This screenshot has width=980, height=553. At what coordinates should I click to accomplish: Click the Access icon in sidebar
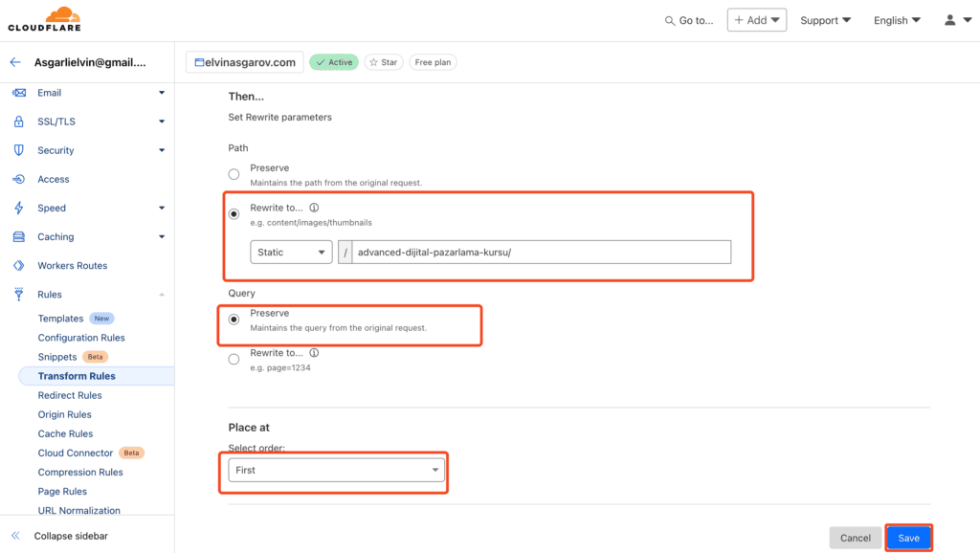point(19,179)
